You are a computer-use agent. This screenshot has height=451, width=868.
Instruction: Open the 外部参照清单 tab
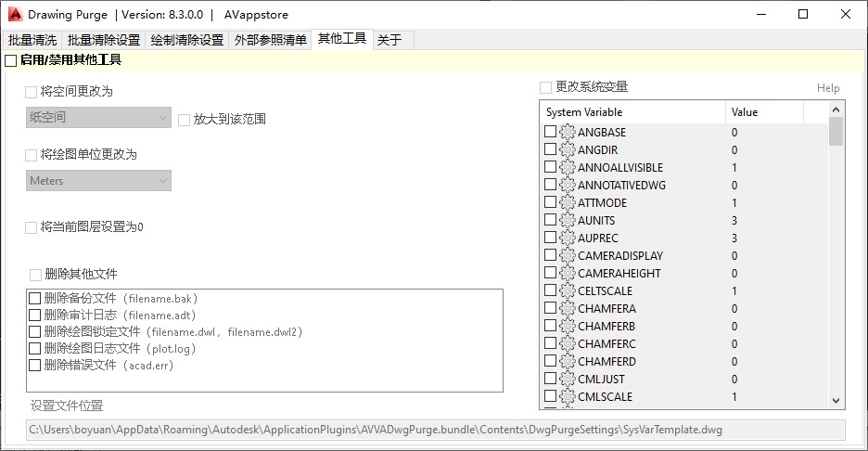(x=270, y=40)
